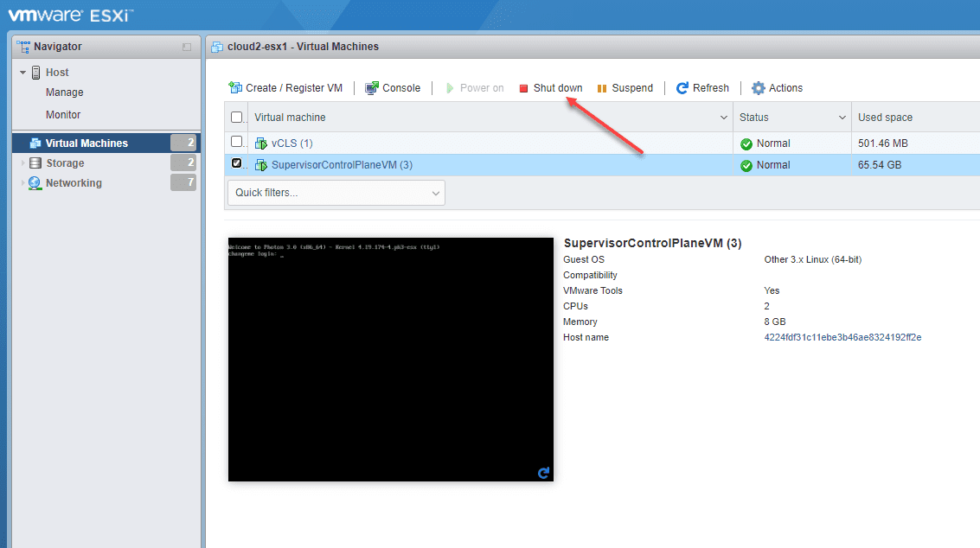Click the Suspend pause icon
Image resolution: width=980 pixels, height=548 pixels.
pyautogui.click(x=602, y=88)
